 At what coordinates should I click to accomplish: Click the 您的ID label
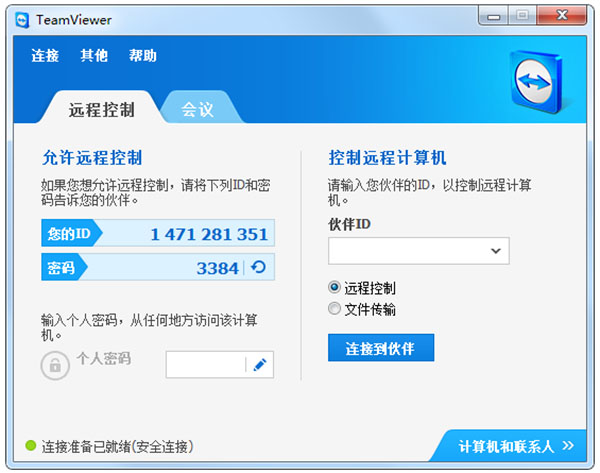point(72,233)
